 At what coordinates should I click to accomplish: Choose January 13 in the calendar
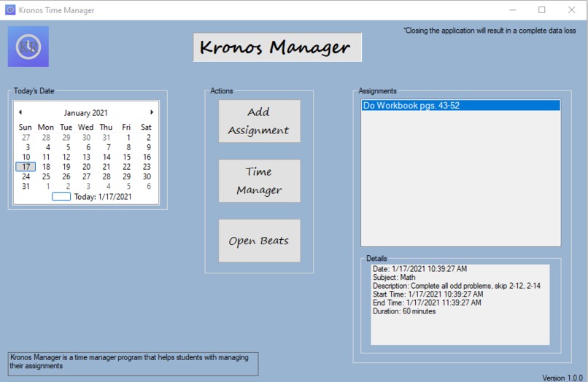(x=86, y=157)
